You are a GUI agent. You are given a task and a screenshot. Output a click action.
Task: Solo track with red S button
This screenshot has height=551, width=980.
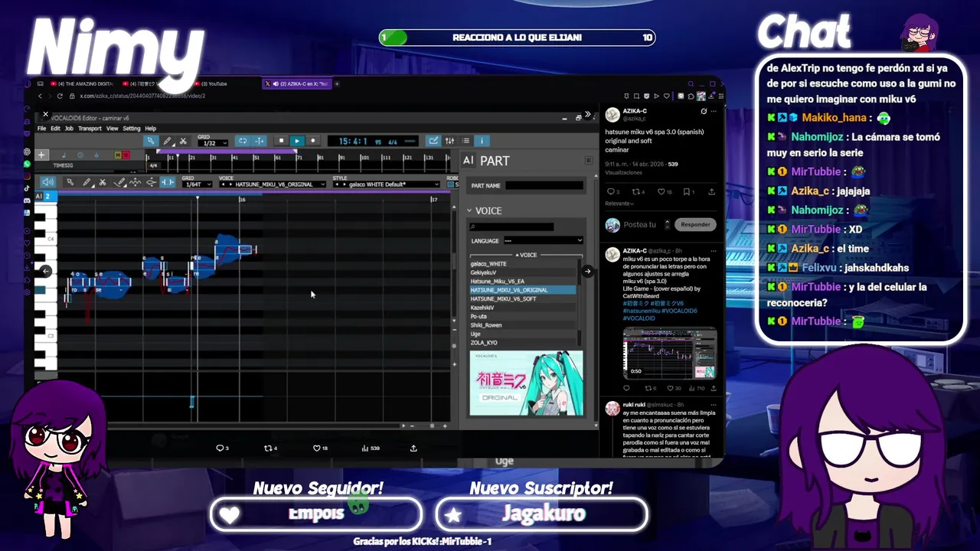[x=127, y=155]
